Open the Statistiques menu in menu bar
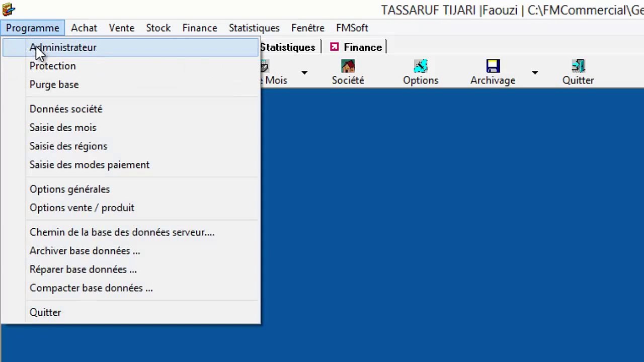 tap(254, 28)
